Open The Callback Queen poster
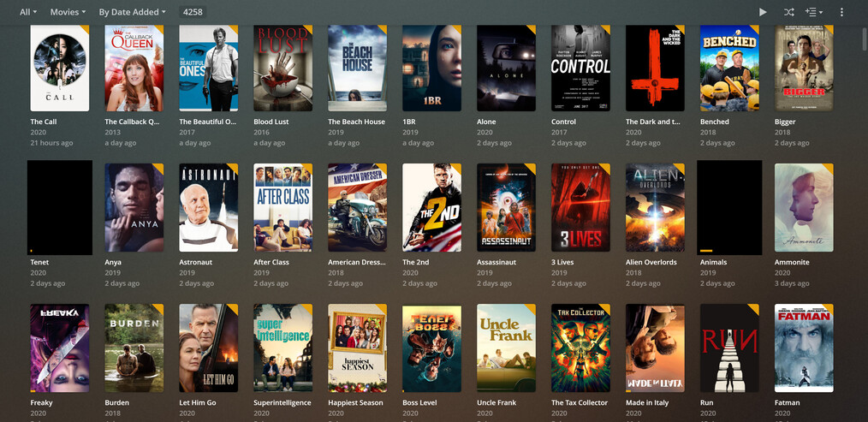The image size is (868, 422). pyautogui.click(x=134, y=68)
